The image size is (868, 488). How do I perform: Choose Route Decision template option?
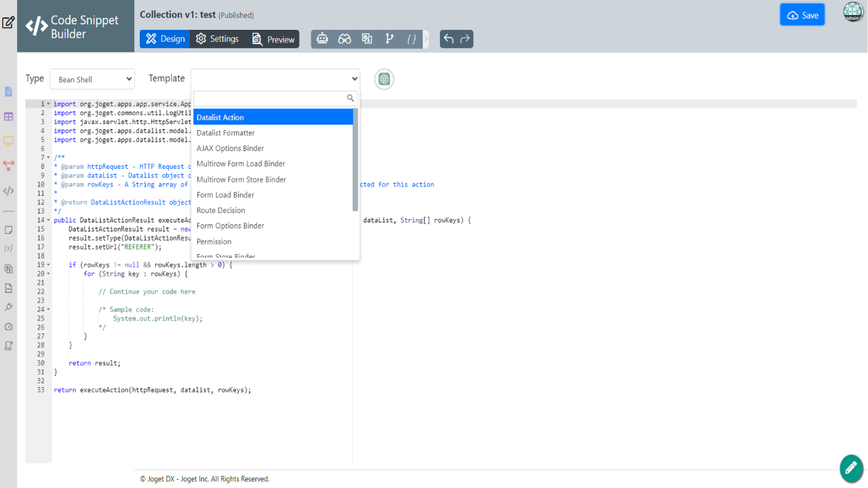273,210
